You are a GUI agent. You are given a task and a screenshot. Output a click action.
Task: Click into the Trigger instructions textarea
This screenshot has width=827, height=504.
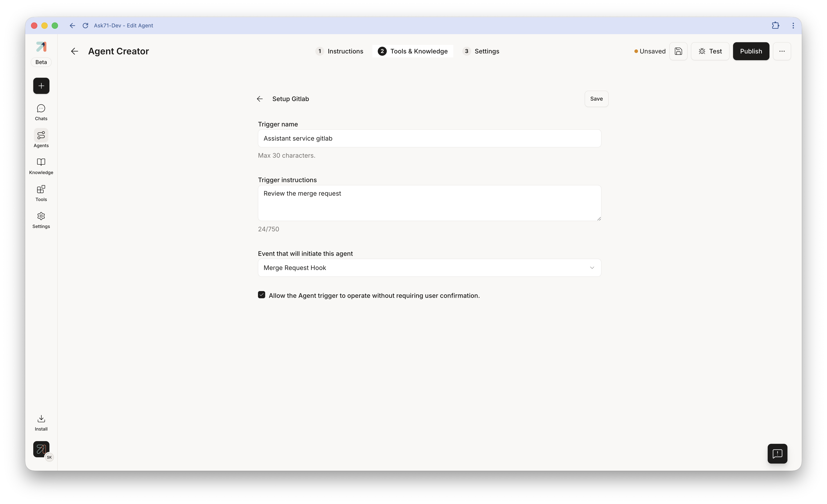coord(429,203)
